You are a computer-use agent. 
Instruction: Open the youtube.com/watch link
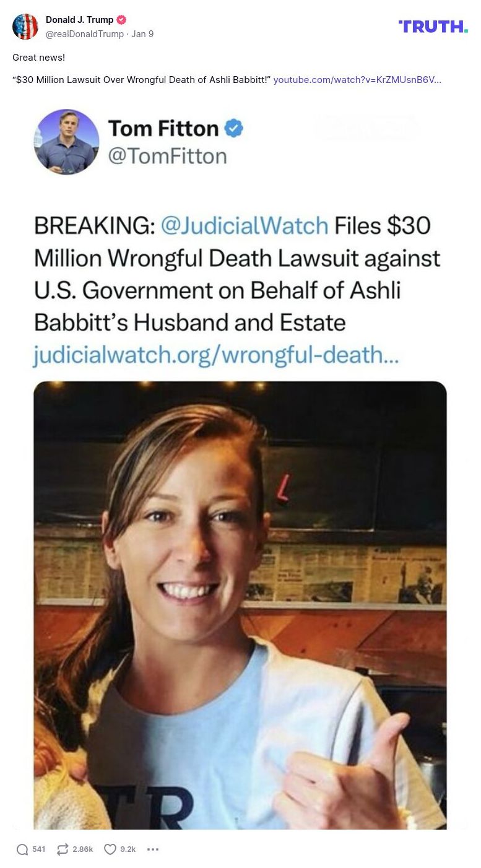(x=357, y=80)
